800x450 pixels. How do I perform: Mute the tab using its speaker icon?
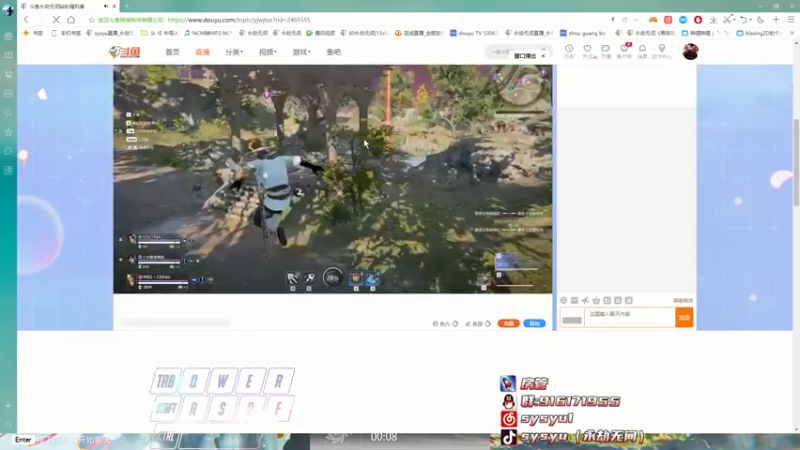click(106, 6)
